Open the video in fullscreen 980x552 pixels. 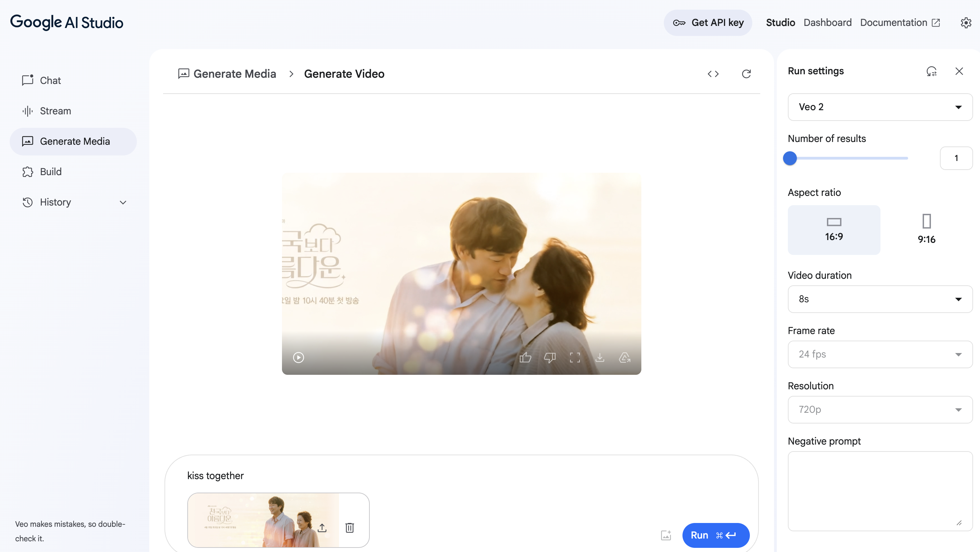pos(574,357)
